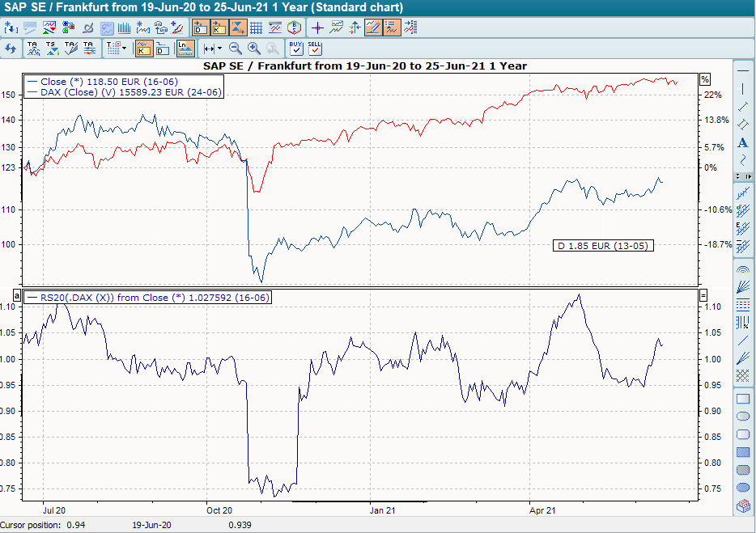Choose the rectangle shape tool
This screenshot has width=756, height=533.
click(x=743, y=399)
